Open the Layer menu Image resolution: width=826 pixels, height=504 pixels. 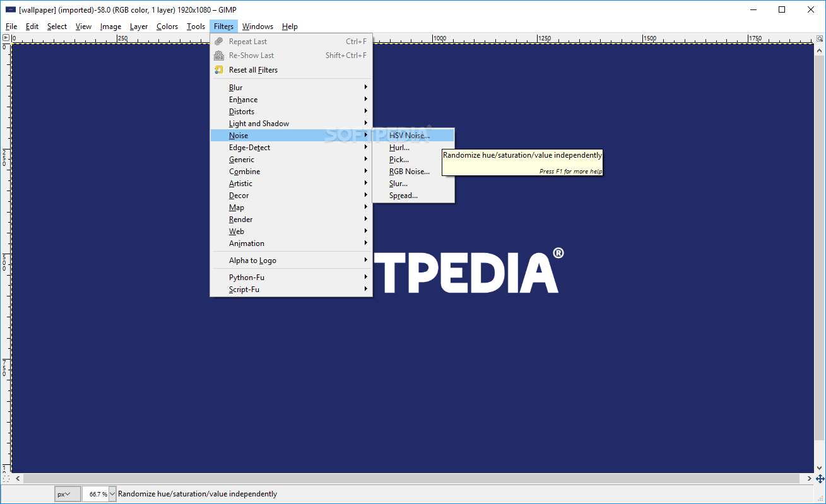click(x=139, y=26)
